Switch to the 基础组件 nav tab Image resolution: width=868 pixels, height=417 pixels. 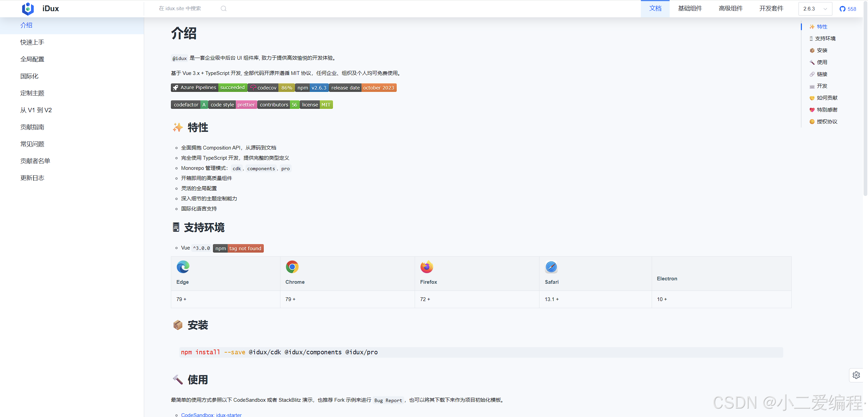click(x=690, y=8)
